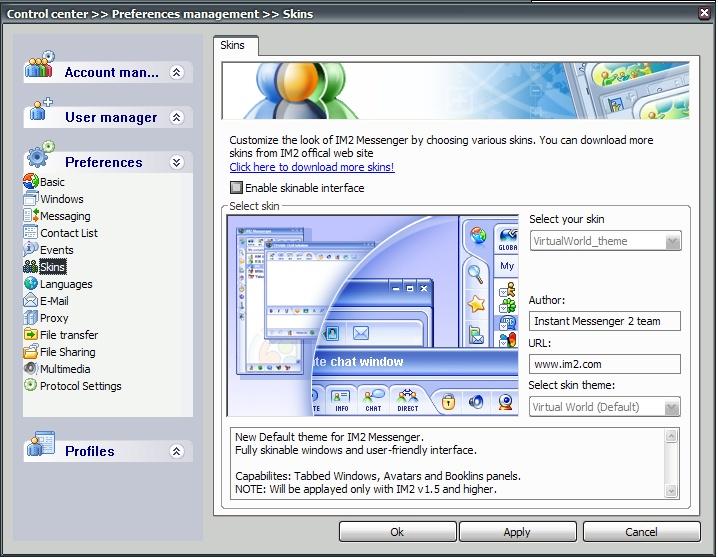
Task: Click the User manager person icon
Action: pos(40,109)
